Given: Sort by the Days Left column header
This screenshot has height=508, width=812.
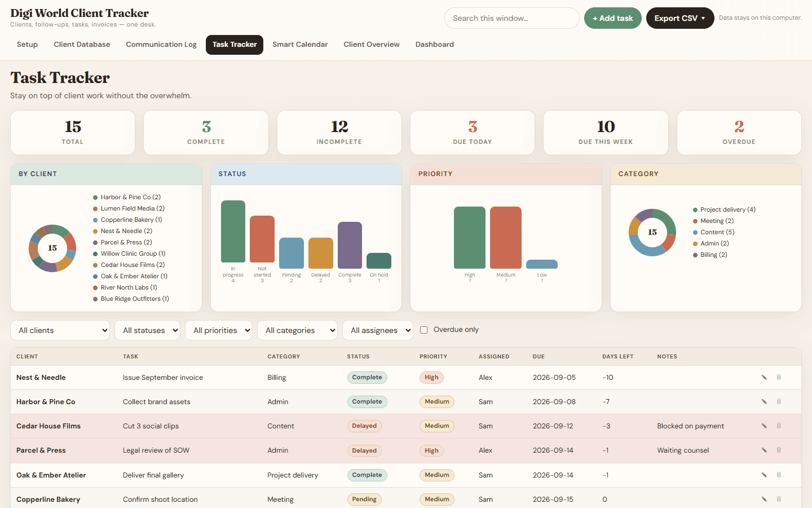Looking at the screenshot, I should (x=617, y=357).
